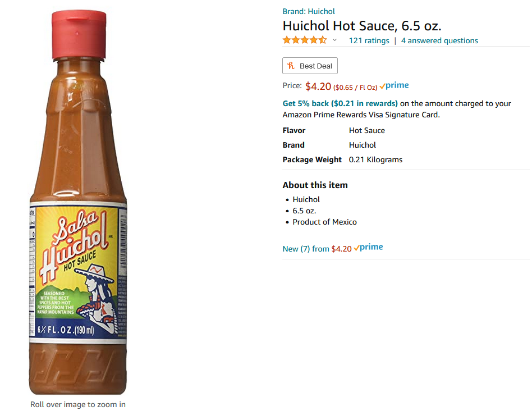Open the 121 ratings link
This screenshot has height=420, width=532.
[x=369, y=41]
